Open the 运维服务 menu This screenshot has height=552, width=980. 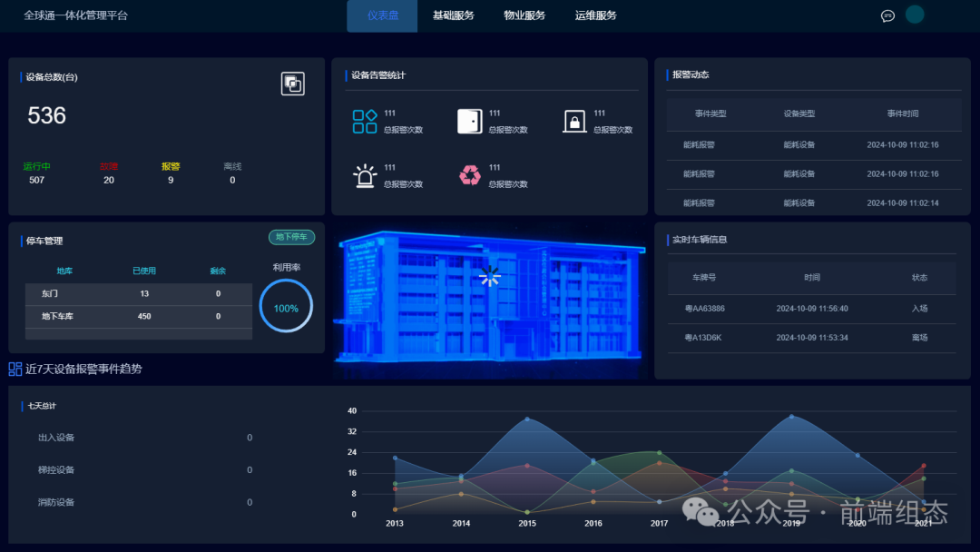(595, 15)
